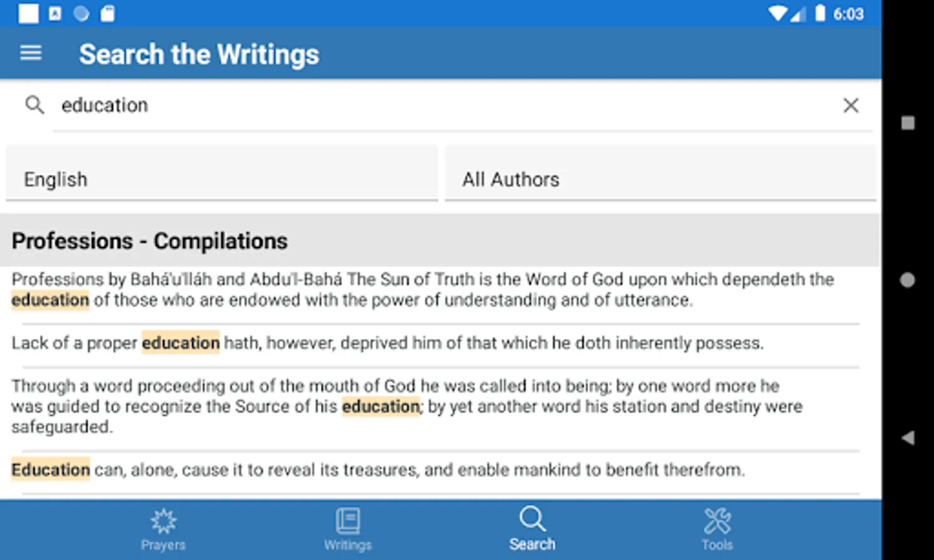934x560 pixels.
Task: Open the result 'Through a word proceeding out of the mouth'
Action: pos(436,406)
